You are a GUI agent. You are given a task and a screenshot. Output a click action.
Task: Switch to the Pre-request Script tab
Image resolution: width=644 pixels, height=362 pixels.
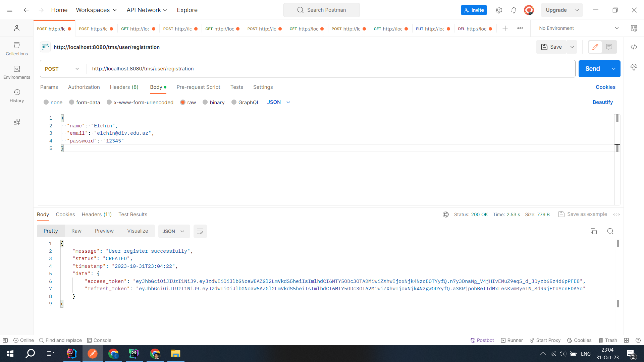(x=198, y=87)
